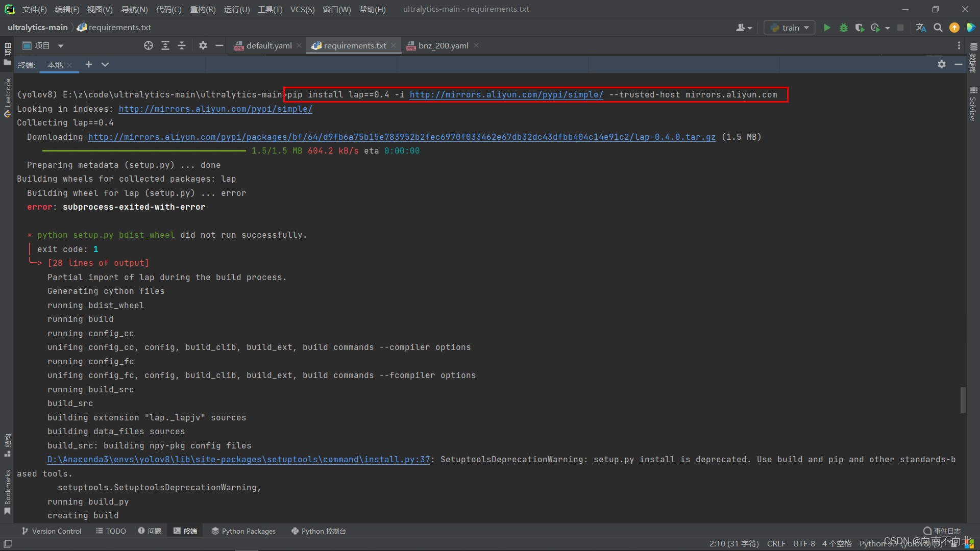
Task: Open the lap-0.4.0.tar.gz download link
Action: [401, 137]
